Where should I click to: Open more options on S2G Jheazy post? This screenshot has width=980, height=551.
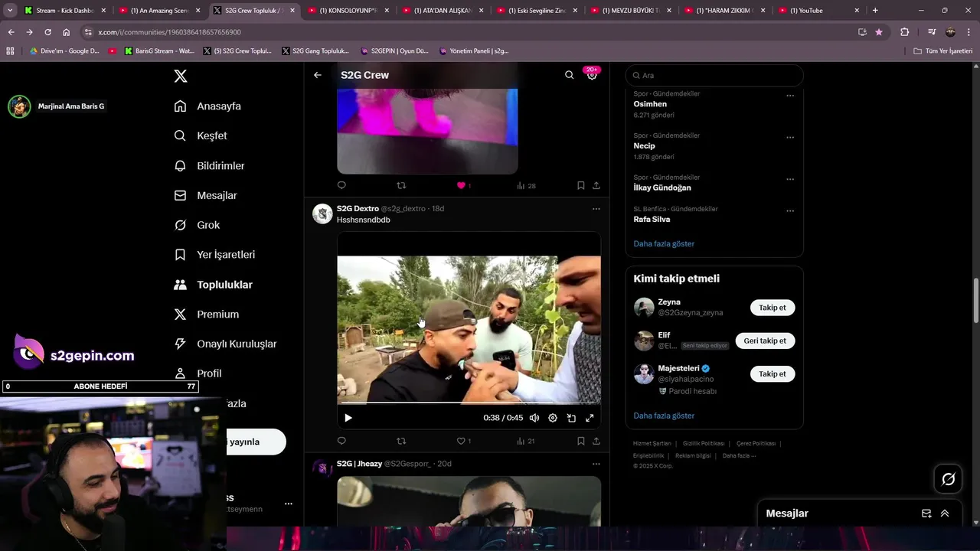(x=596, y=464)
